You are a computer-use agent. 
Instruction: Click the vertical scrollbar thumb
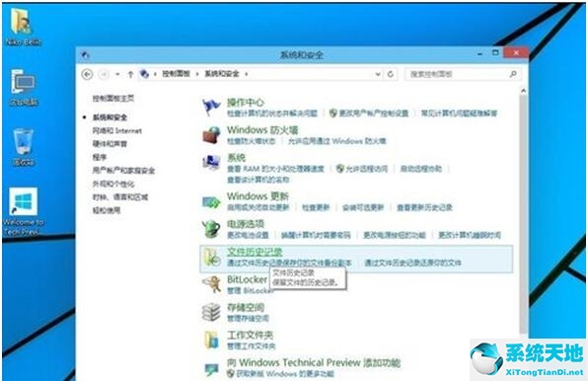click(x=523, y=214)
